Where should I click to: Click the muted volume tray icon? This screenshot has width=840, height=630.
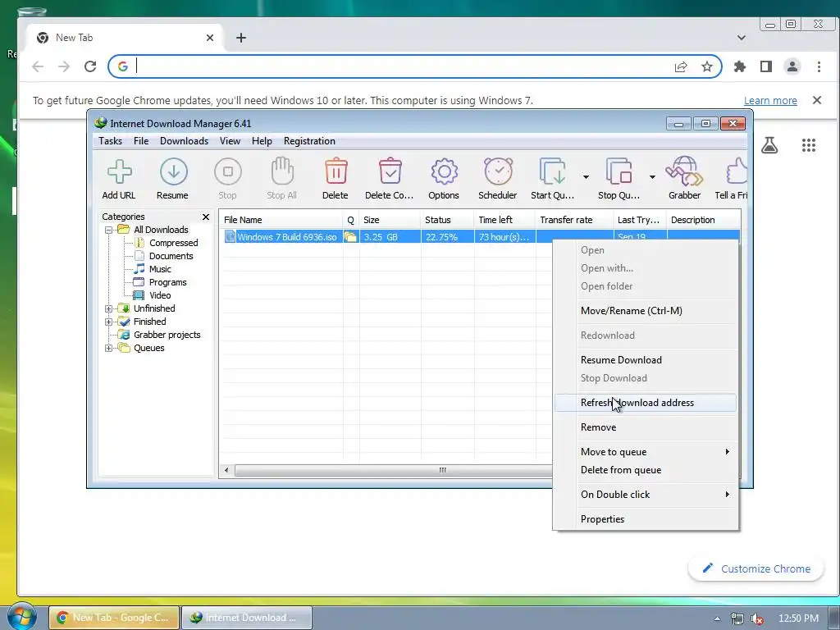point(757,619)
